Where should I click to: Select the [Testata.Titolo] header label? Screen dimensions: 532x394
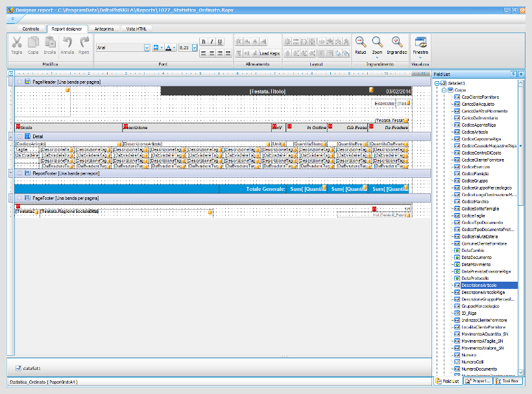tap(267, 92)
